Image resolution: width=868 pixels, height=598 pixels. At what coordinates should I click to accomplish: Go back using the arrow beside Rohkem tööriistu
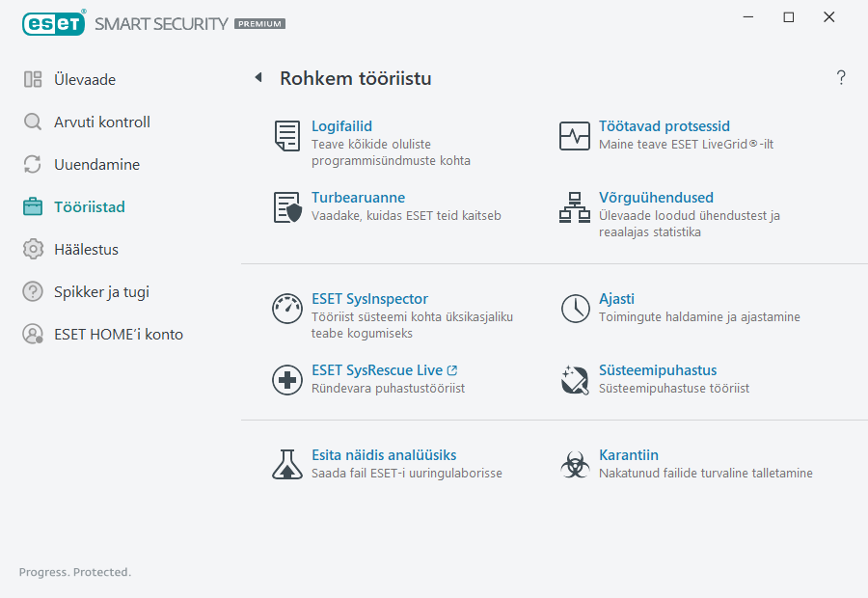[258, 78]
